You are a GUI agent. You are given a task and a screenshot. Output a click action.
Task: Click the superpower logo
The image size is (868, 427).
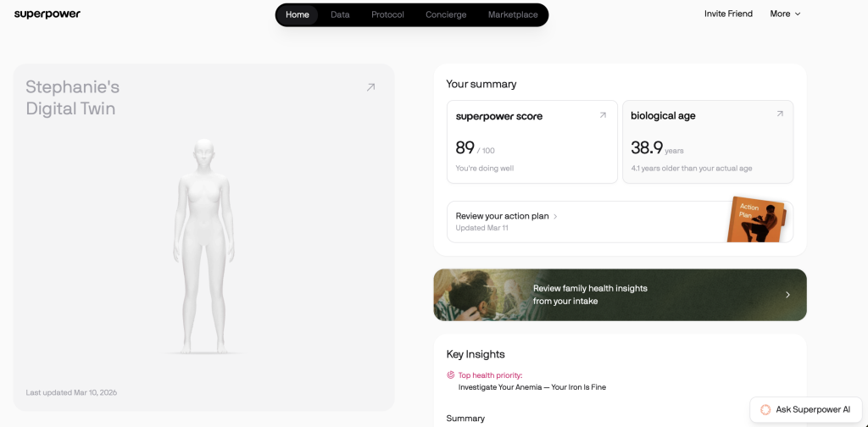[47, 14]
